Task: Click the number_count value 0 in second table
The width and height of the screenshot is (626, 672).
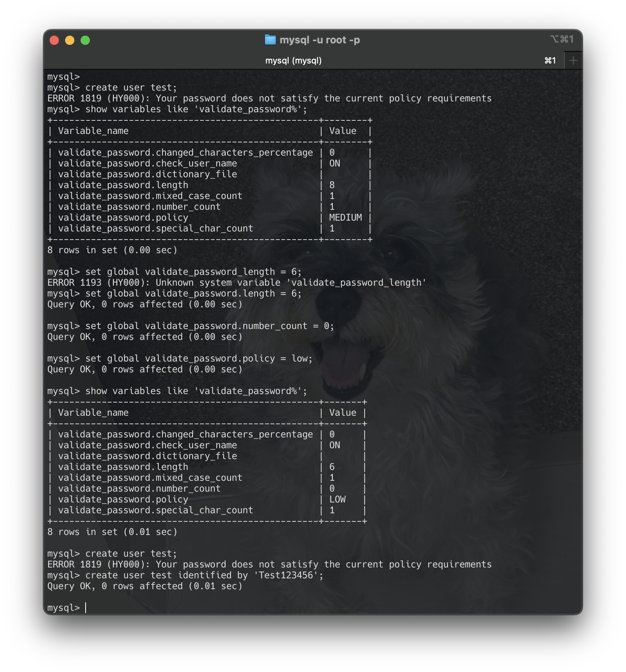Action: [x=332, y=489]
